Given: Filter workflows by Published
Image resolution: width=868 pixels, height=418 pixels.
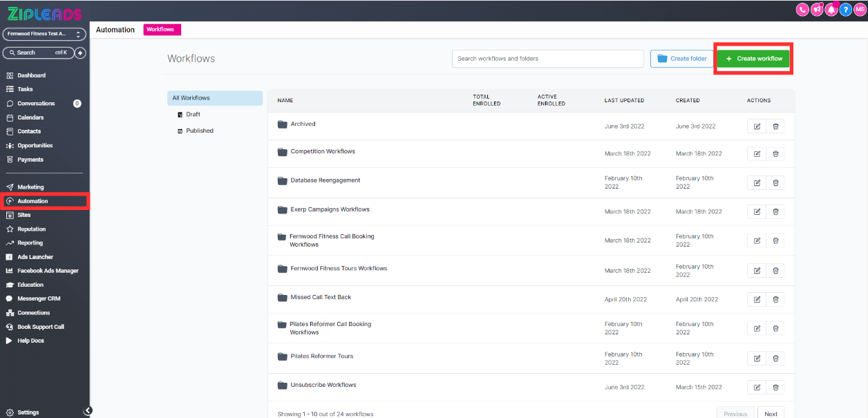Looking at the screenshot, I should (x=199, y=131).
